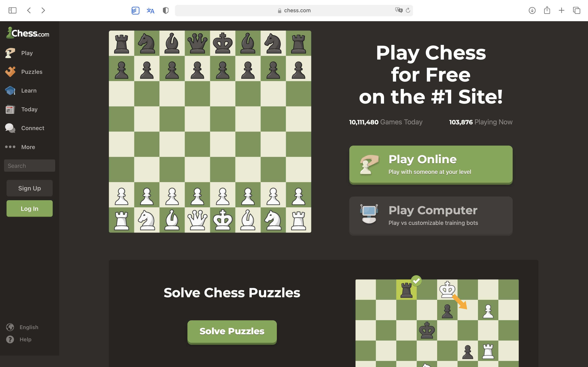Toggle the browser translate icon
Screen dimensions: 588x367
coord(150,11)
